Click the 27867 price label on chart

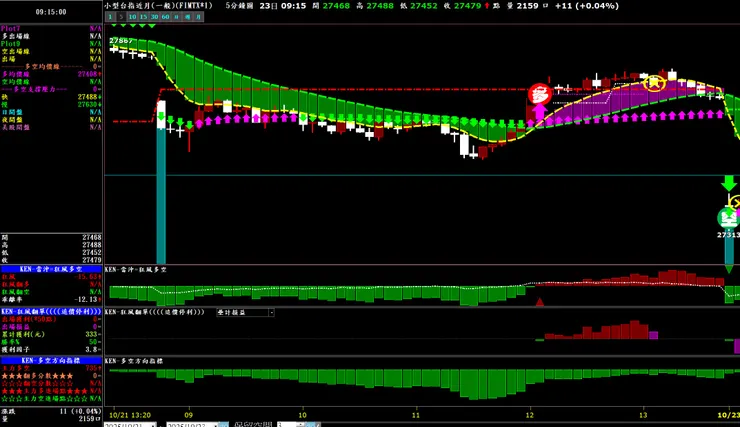pyautogui.click(x=121, y=41)
